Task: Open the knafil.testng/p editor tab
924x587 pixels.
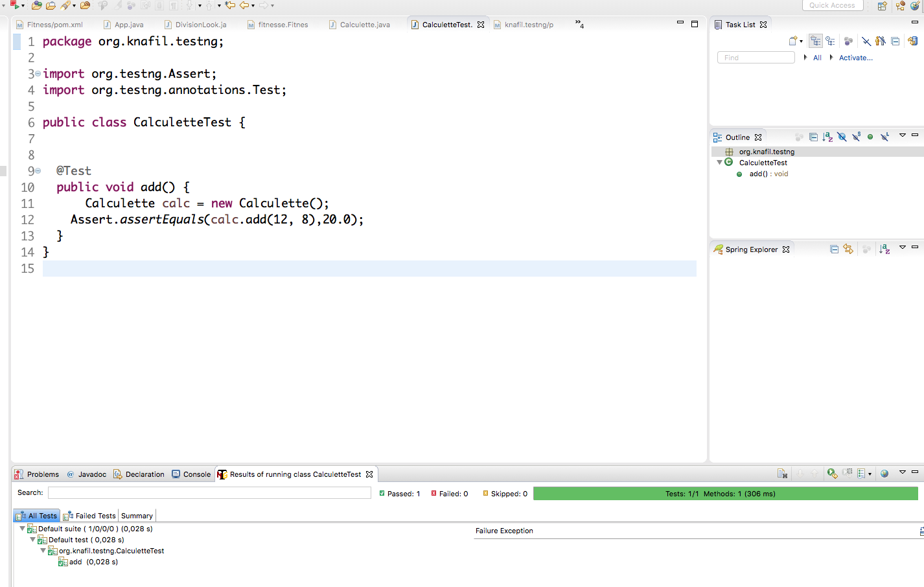Action: [x=524, y=25]
